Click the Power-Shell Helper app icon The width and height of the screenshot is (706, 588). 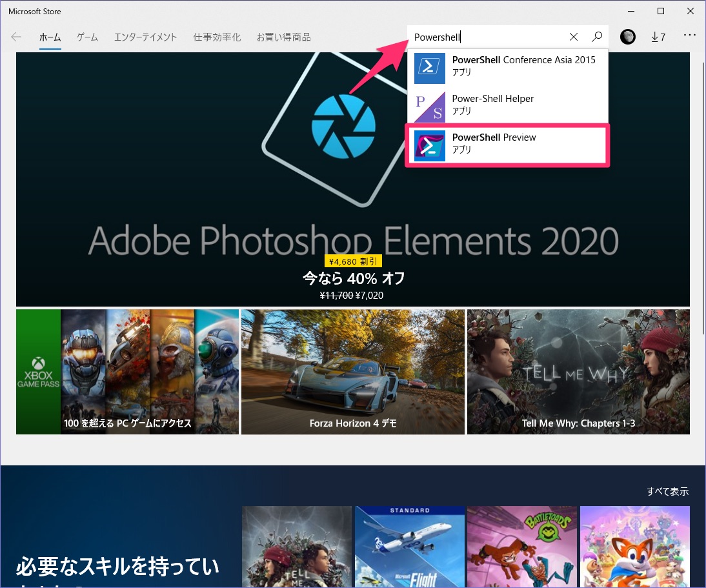tap(430, 106)
